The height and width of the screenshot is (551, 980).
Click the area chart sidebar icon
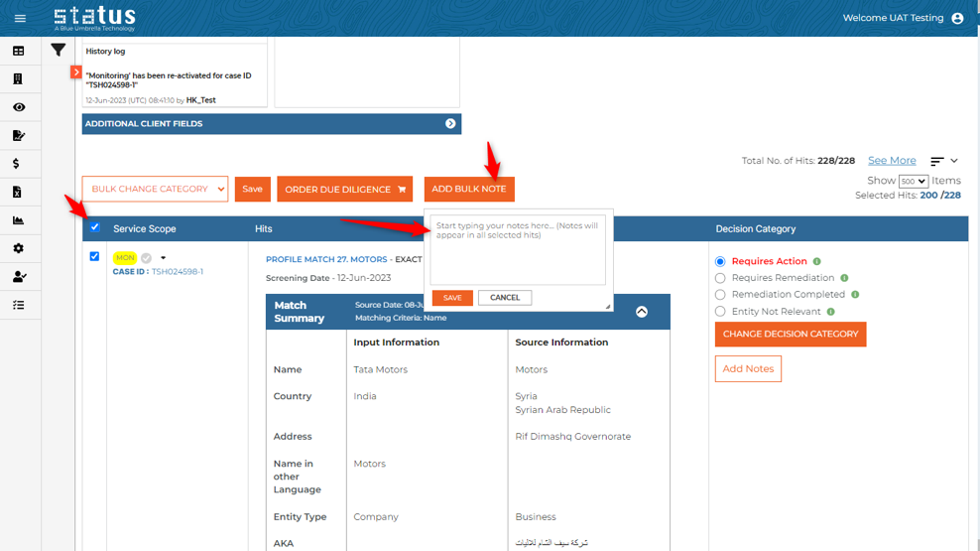click(19, 220)
